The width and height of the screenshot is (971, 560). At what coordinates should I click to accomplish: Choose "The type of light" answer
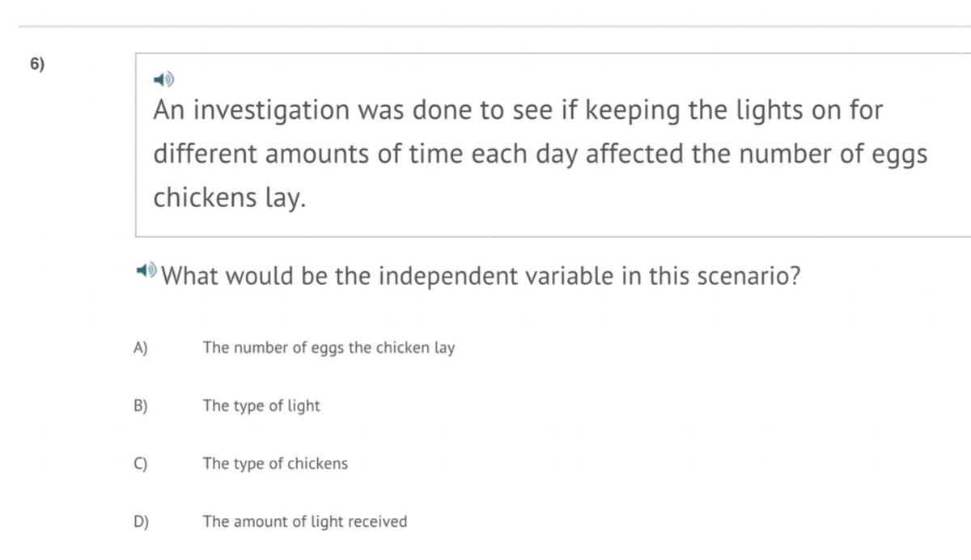[261, 406]
